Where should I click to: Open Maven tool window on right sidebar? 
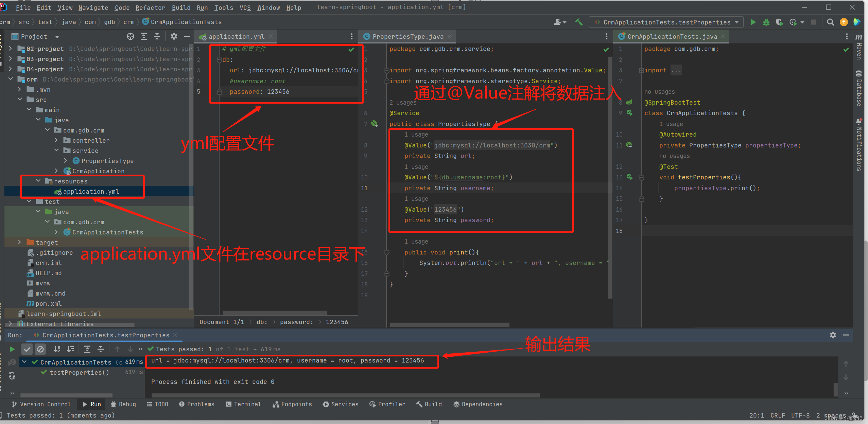[859, 46]
